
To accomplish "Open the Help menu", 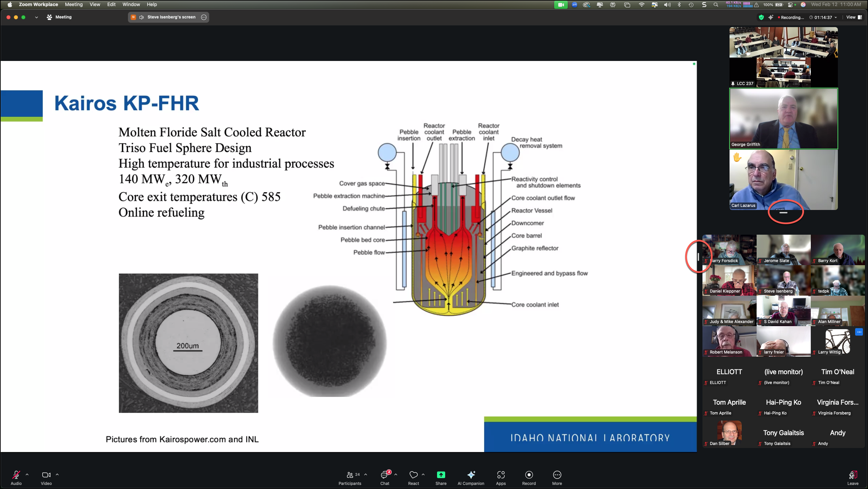I will [x=152, y=4].
